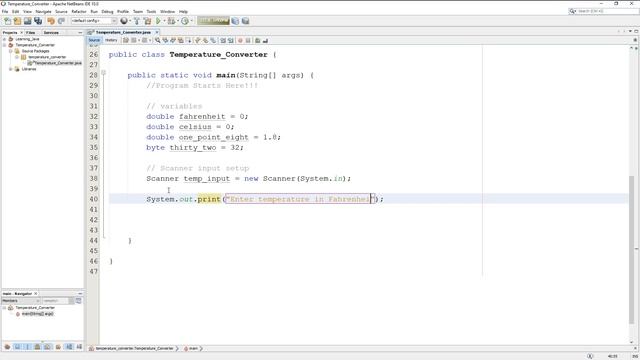
Task: Open the Tools menu
Action: [151, 11]
